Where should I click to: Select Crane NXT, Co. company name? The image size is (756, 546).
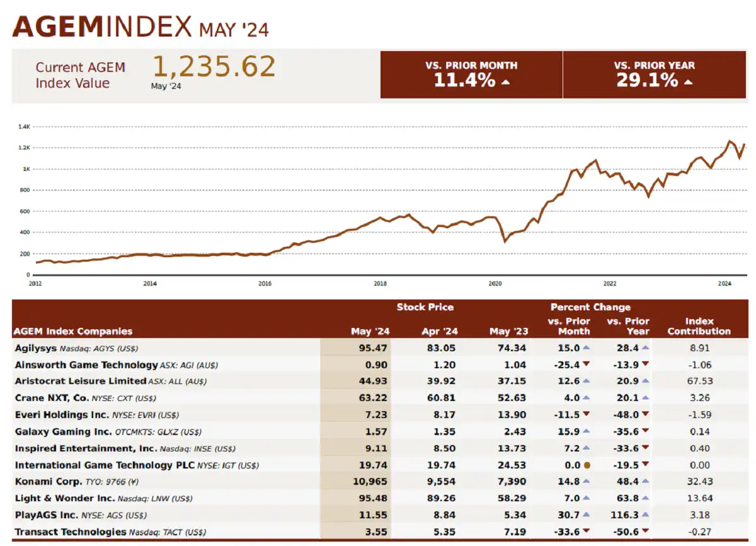[x=52, y=398]
